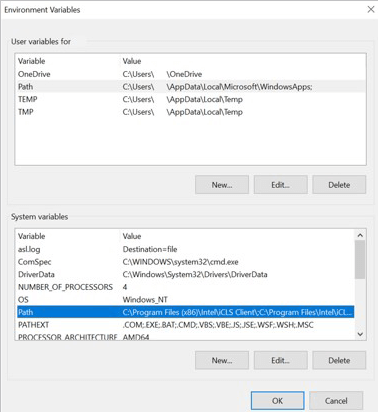The height and width of the screenshot is (412, 378).
Task: Click the Destination=file value
Action: click(x=150, y=249)
